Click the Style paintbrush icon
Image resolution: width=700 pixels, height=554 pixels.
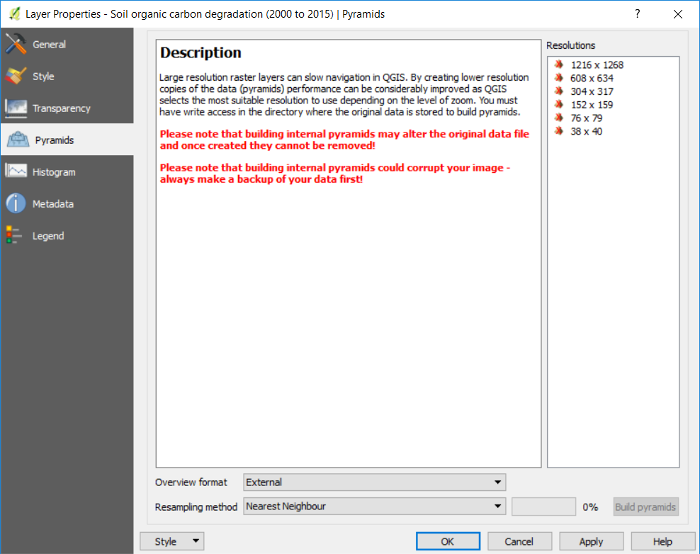pyautogui.click(x=16, y=76)
